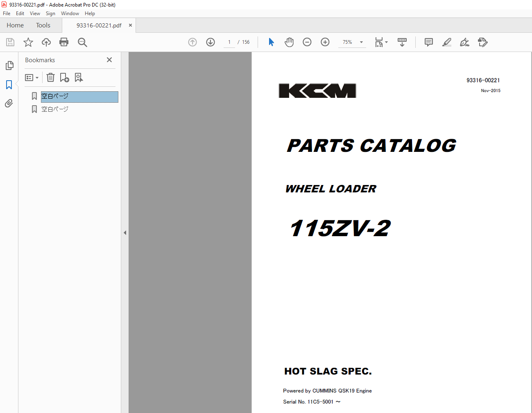The width and height of the screenshot is (532, 413).
Task: Click the WHEEL LOADER text
Action: (331, 189)
